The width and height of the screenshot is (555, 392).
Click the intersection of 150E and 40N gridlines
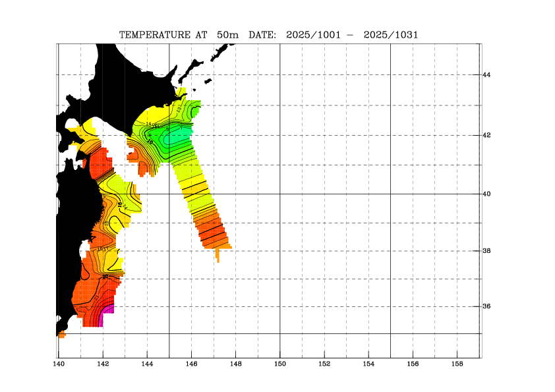pos(280,194)
